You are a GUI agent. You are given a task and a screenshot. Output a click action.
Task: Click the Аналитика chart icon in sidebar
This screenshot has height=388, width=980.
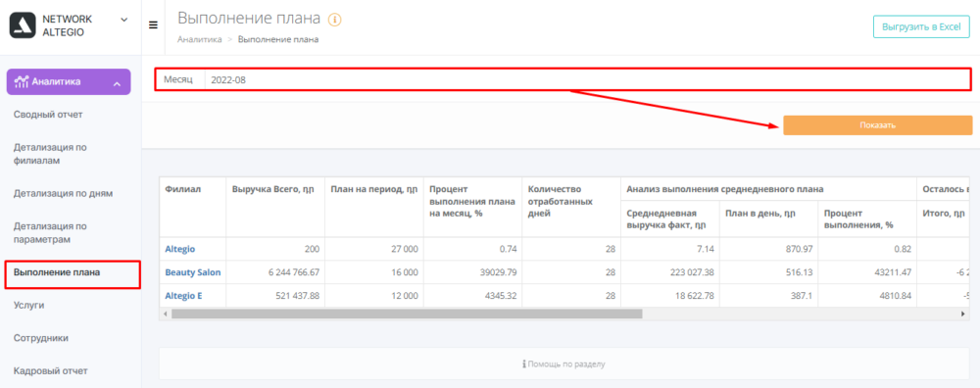[22, 81]
